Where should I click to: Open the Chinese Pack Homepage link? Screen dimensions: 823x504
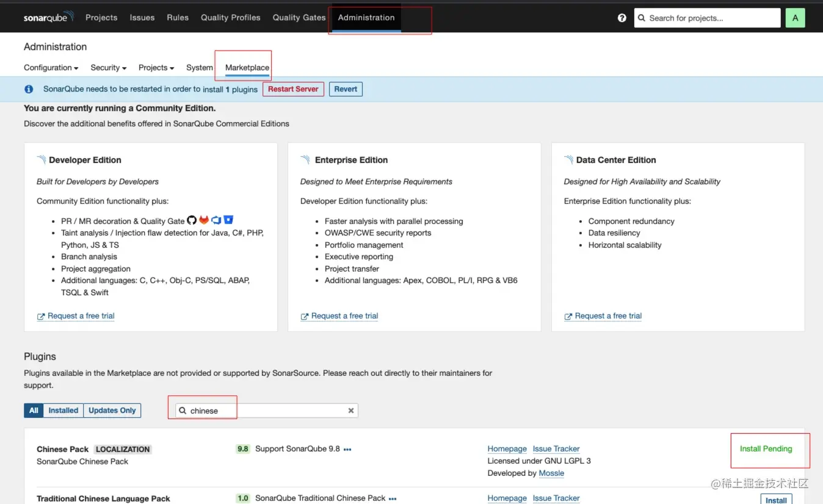coord(507,449)
